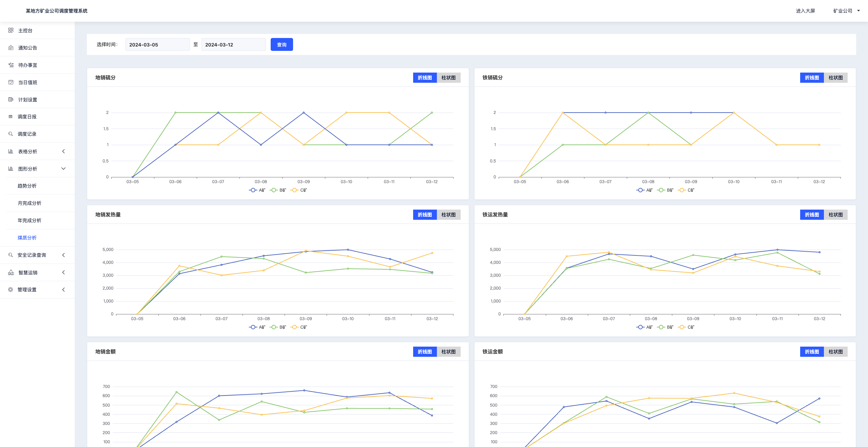Switch 铁运金额 chart to 折线图
The width and height of the screenshot is (868, 447).
click(812, 351)
